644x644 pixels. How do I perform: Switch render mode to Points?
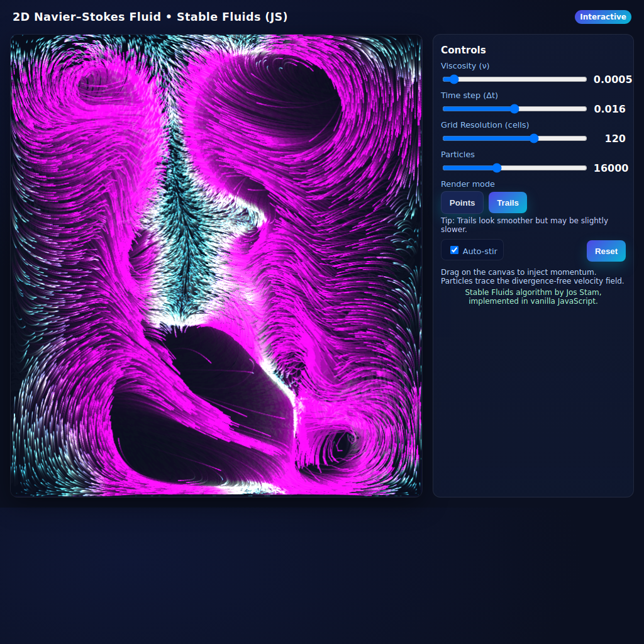point(462,203)
